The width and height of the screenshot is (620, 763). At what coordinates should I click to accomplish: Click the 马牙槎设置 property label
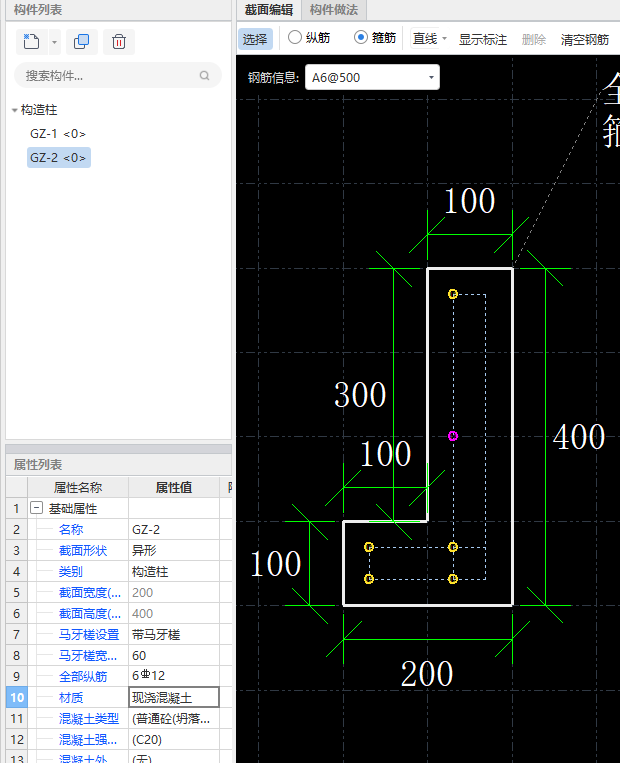click(89, 635)
